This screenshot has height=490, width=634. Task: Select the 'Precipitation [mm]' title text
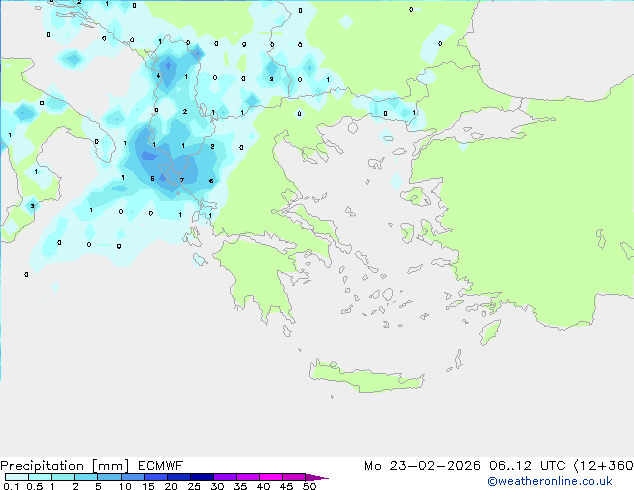click(65, 466)
